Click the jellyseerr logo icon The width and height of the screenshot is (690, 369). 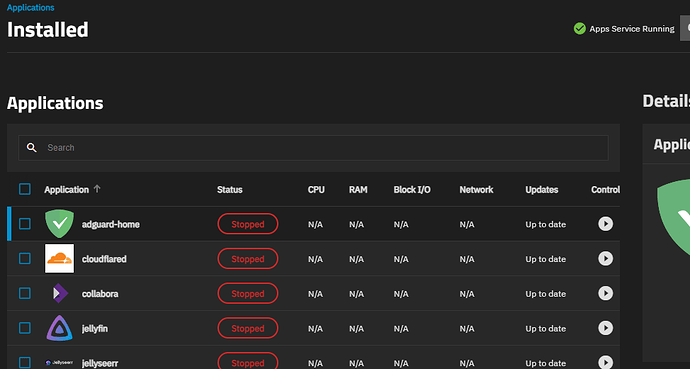click(59, 363)
